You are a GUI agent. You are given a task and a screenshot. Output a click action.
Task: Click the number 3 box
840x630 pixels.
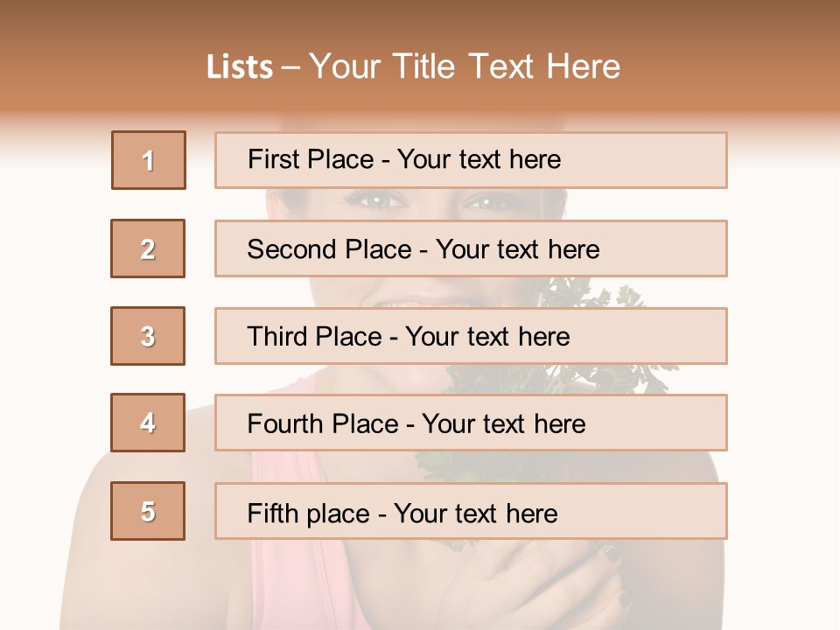pyautogui.click(x=148, y=336)
